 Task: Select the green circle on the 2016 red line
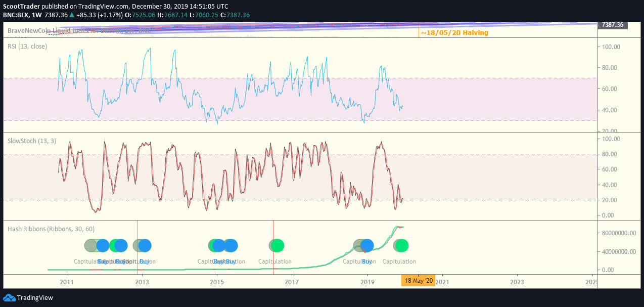pos(277,246)
